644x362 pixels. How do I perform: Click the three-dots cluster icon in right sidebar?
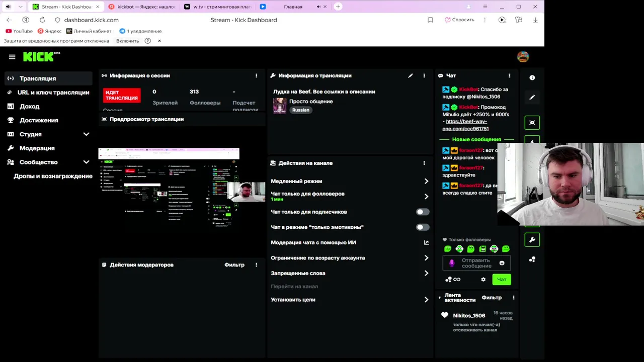click(x=532, y=259)
